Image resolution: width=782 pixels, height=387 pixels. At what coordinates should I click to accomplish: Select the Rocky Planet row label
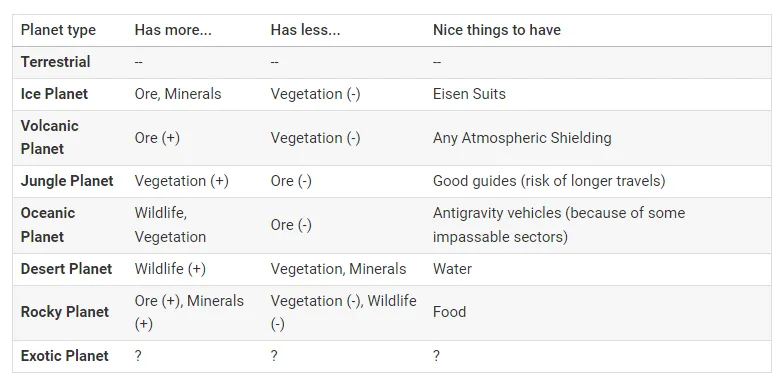(64, 312)
